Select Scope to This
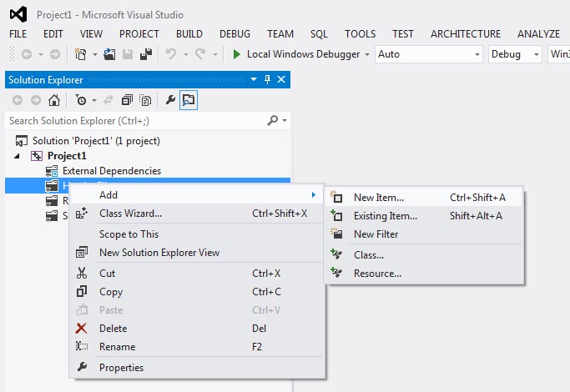Viewport: 570px width, 392px height. (197, 234)
